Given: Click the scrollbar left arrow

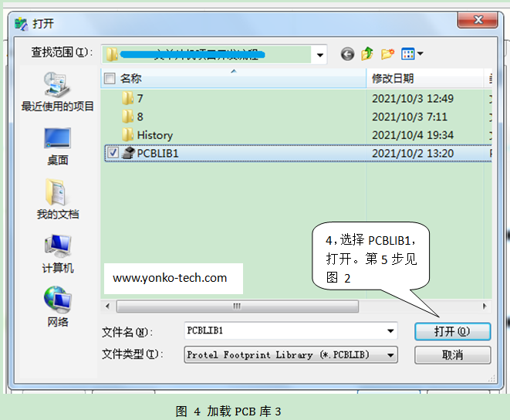Looking at the screenshot, I should point(108,306).
